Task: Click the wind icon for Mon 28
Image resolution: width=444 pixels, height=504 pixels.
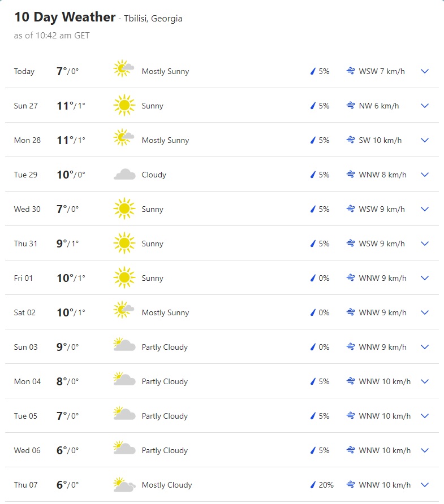Action: pyautogui.click(x=351, y=140)
